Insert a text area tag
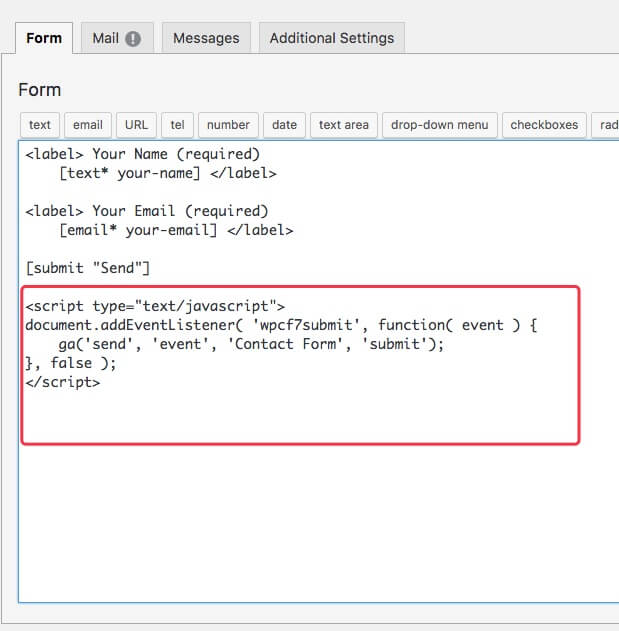Viewport: 619px width, 631px height. coord(343,125)
